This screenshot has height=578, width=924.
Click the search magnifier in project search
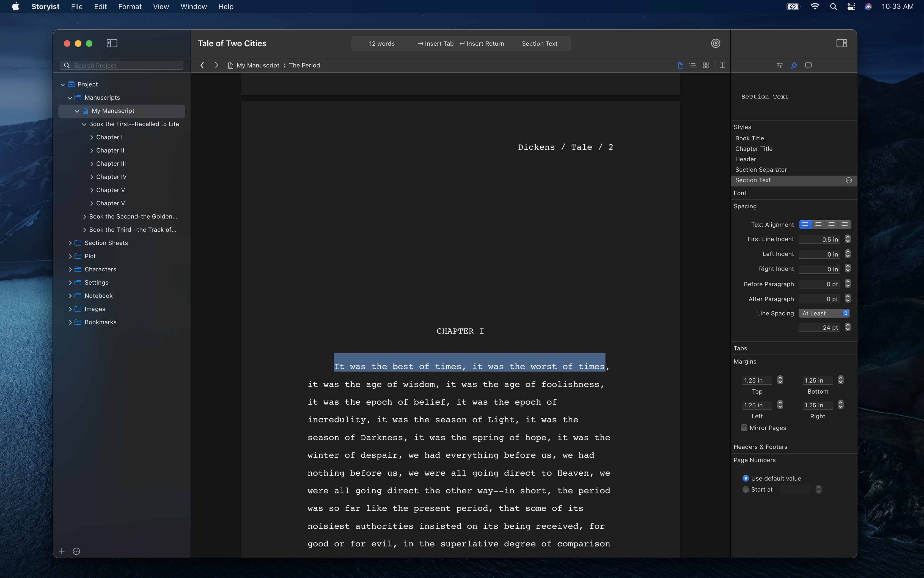[67, 66]
